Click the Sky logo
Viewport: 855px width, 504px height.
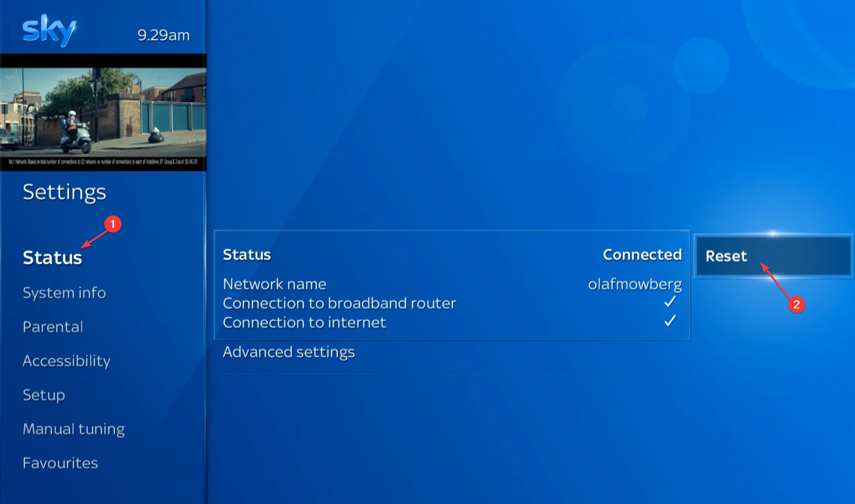click(x=49, y=29)
